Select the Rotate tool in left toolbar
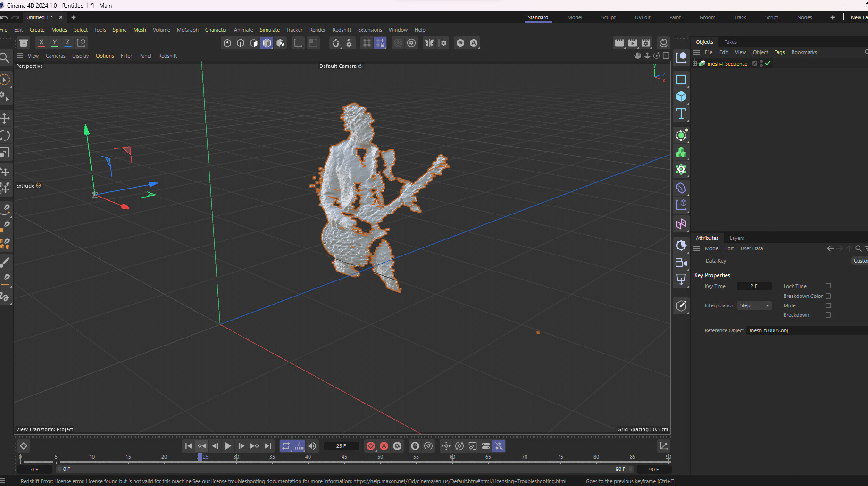 click(5, 136)
